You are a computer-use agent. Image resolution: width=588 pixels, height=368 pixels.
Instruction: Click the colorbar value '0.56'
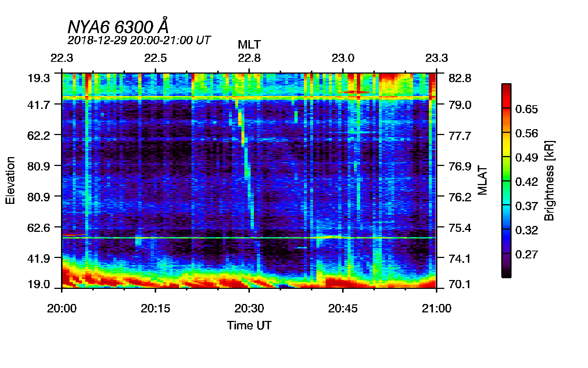coord(527,133)
